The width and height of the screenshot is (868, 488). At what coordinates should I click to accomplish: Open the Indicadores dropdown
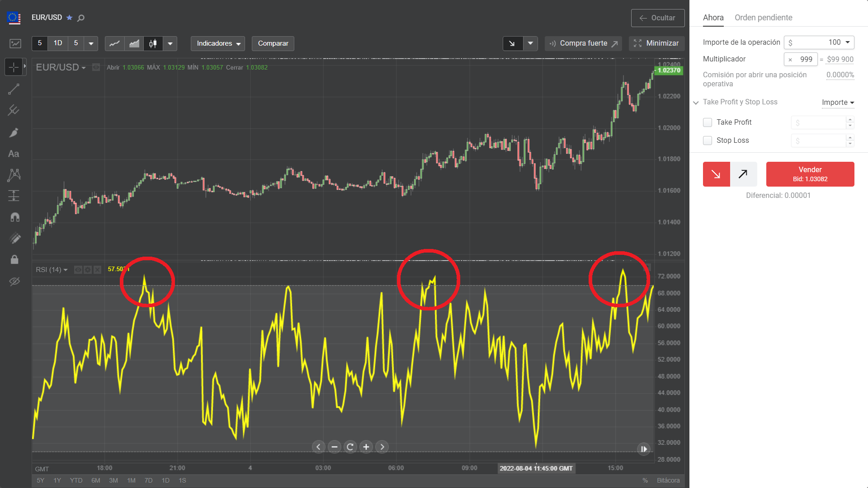[x=218, y=43]
